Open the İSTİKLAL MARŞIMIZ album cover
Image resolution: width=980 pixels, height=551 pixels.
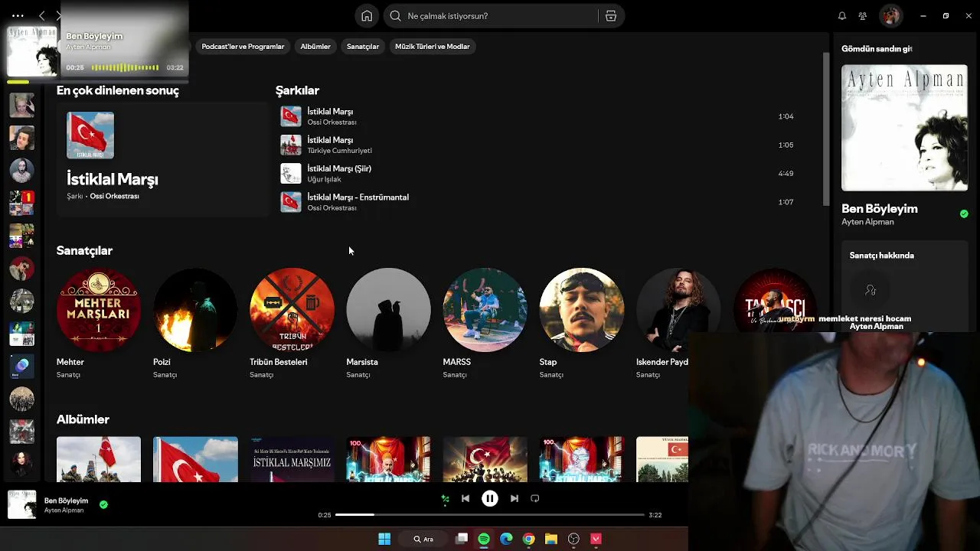292,460
